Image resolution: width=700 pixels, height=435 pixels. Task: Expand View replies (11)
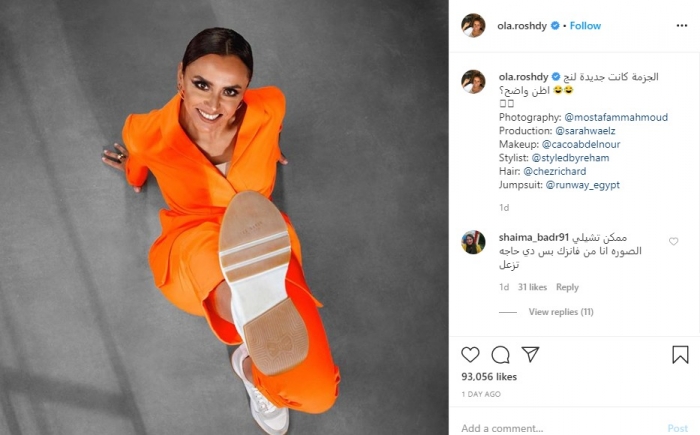pos(561,312)
